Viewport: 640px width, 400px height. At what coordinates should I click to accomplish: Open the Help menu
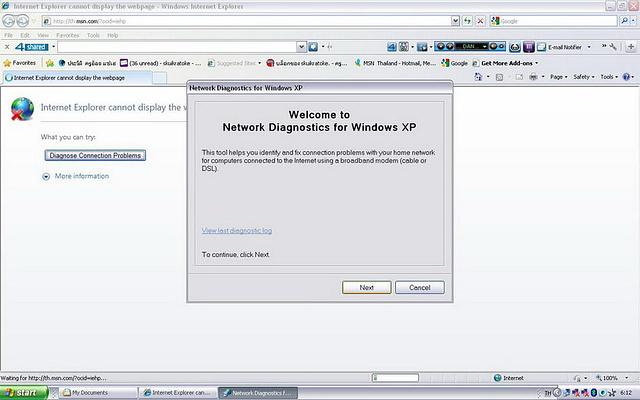[113, 35]
